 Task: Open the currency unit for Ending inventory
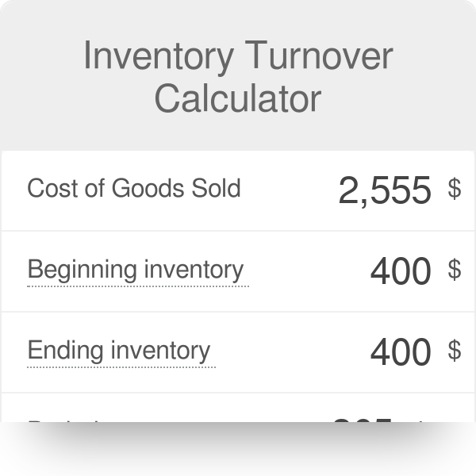455,351
